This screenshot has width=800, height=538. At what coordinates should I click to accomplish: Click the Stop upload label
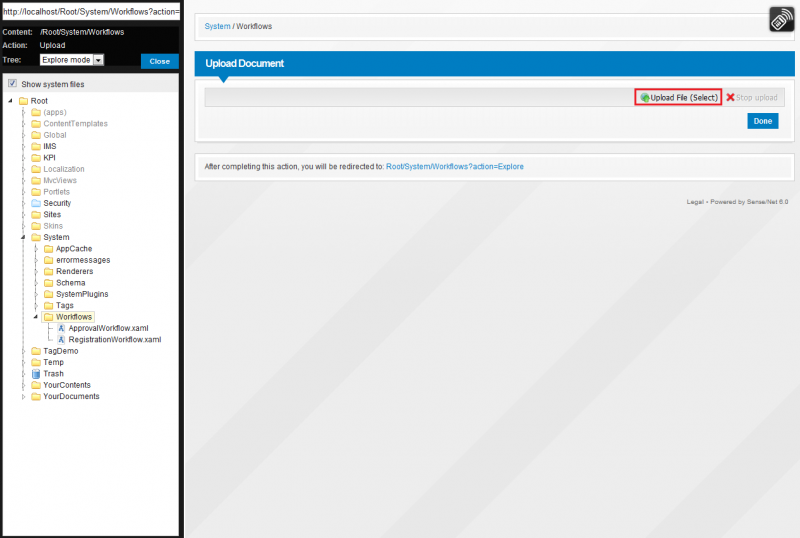point(757,97)
